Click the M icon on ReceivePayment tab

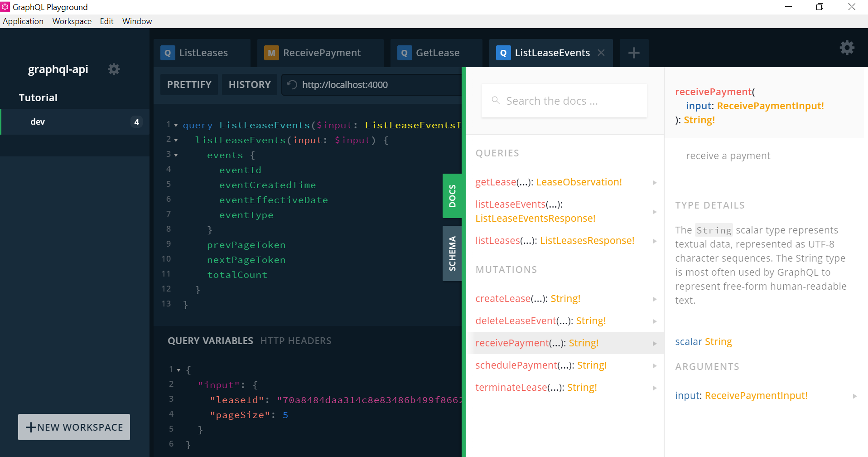(271, 53)
